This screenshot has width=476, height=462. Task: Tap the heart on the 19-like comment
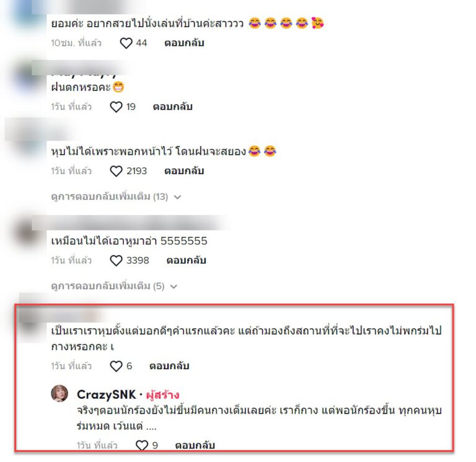116,107
